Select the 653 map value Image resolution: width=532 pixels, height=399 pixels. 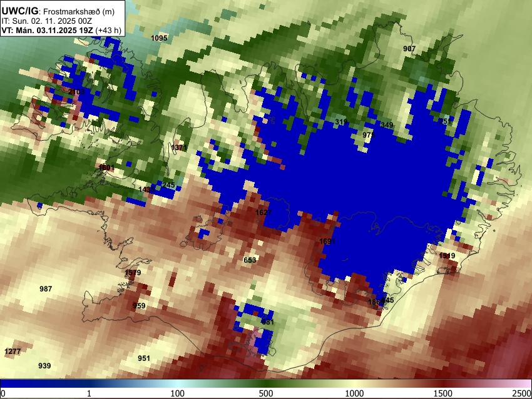pos(250,260)
